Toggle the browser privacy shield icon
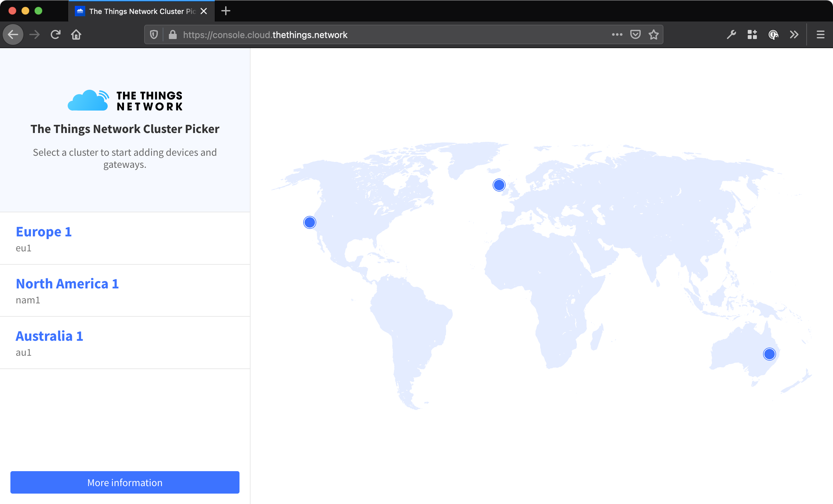The image size is (833, 504). [x=154, y=34]
